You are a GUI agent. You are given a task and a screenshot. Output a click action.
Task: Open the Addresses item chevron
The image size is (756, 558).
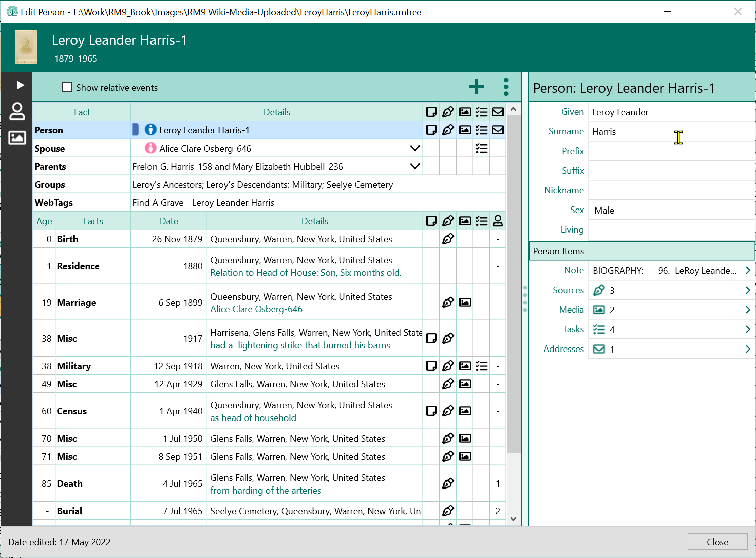(x=748, y=349)
